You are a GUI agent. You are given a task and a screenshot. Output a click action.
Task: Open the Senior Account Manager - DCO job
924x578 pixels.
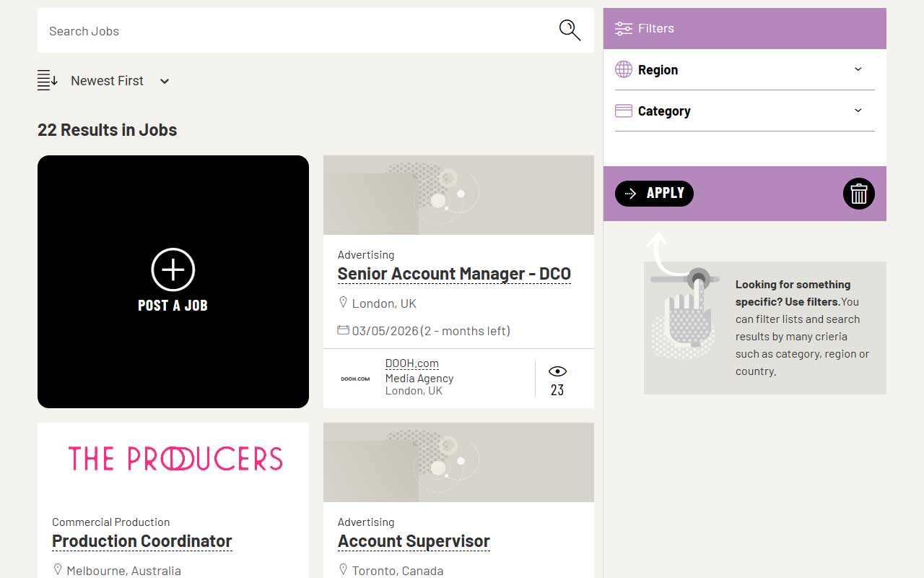point(454,274)
